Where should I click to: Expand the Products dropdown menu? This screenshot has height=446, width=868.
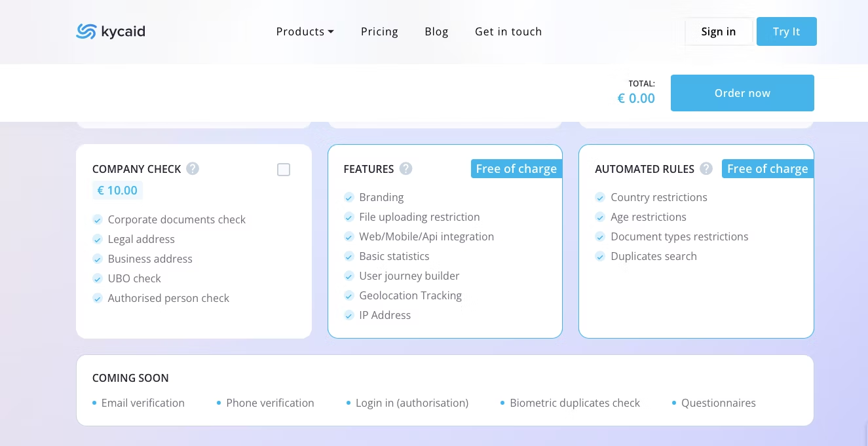pos(305,31)
